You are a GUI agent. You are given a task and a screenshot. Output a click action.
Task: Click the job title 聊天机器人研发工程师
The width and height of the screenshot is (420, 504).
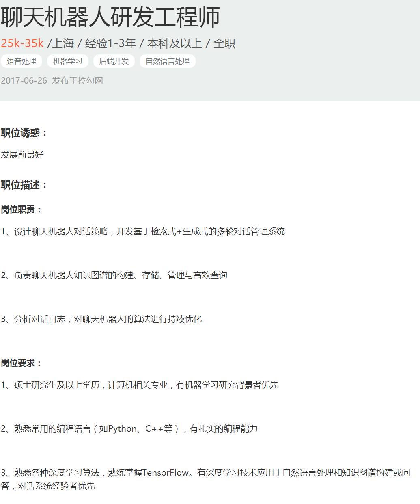tap(110, 17)
